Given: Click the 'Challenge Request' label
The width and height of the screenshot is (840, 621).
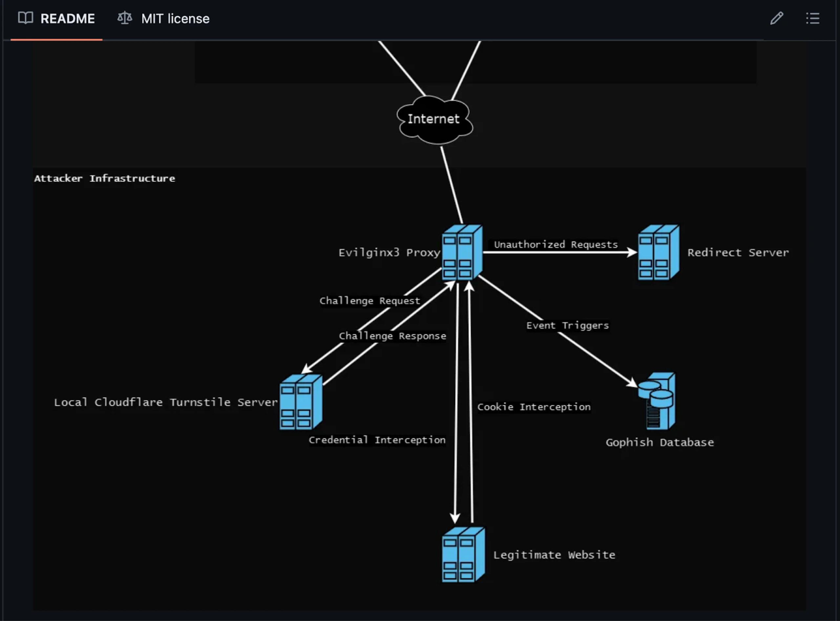Looking at the screenshot, I should (369, 301).
